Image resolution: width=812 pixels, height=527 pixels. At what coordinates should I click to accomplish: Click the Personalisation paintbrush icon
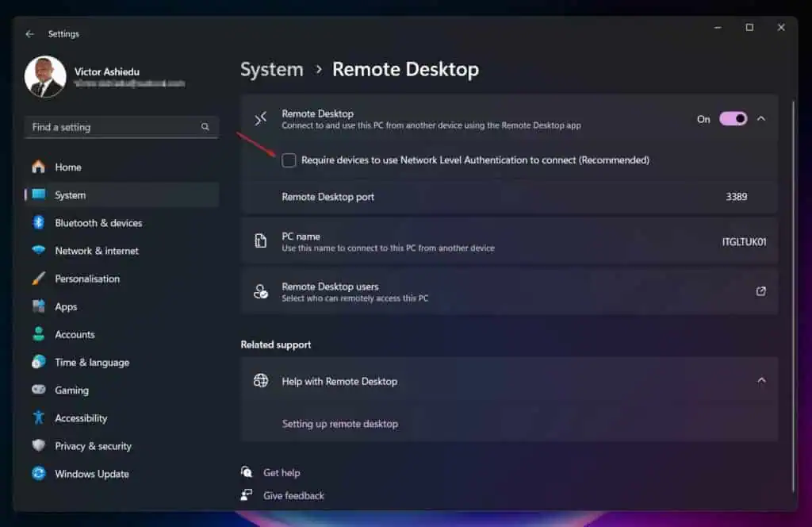click(38, 279)
